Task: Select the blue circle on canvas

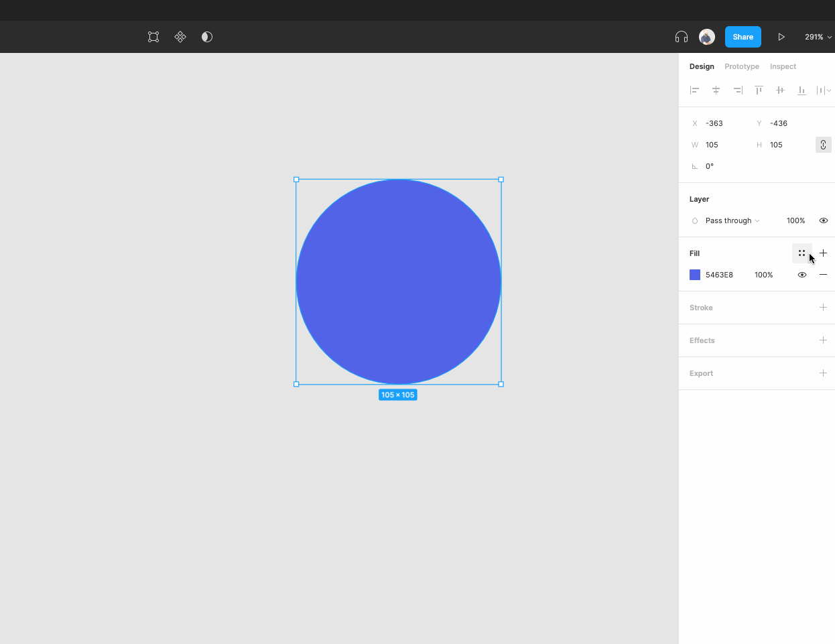Action: click(399, 281)
